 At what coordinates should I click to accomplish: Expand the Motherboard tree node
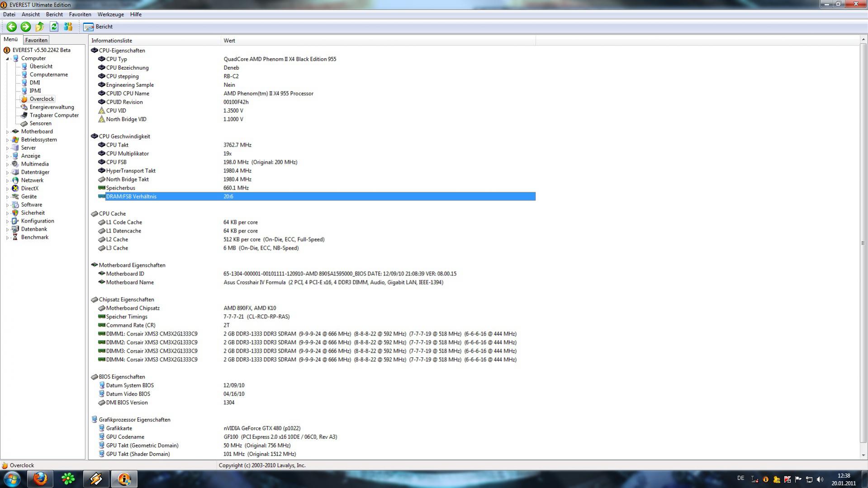7,132
